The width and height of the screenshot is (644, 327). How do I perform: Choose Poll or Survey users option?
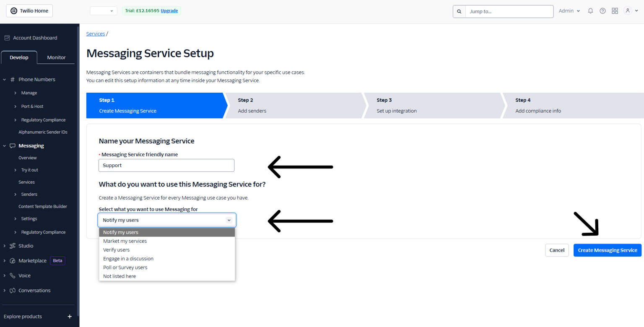[x=167, y=267]
